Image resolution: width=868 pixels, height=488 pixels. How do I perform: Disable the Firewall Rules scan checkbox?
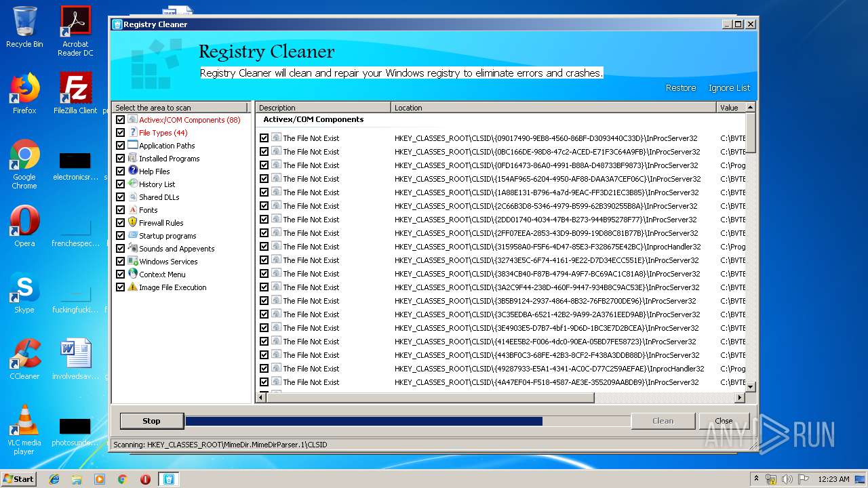coord(121,223)
